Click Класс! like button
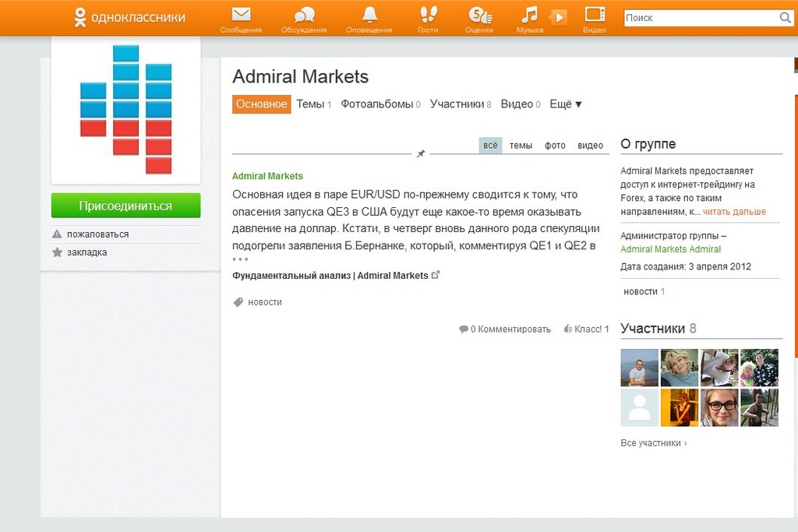The image size is (798, 532). (586, 329)
